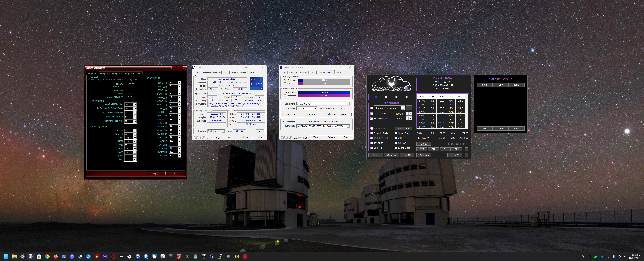Open Firefox from the taskbar
The image size is (644, 261).
(x=55, y=257)
